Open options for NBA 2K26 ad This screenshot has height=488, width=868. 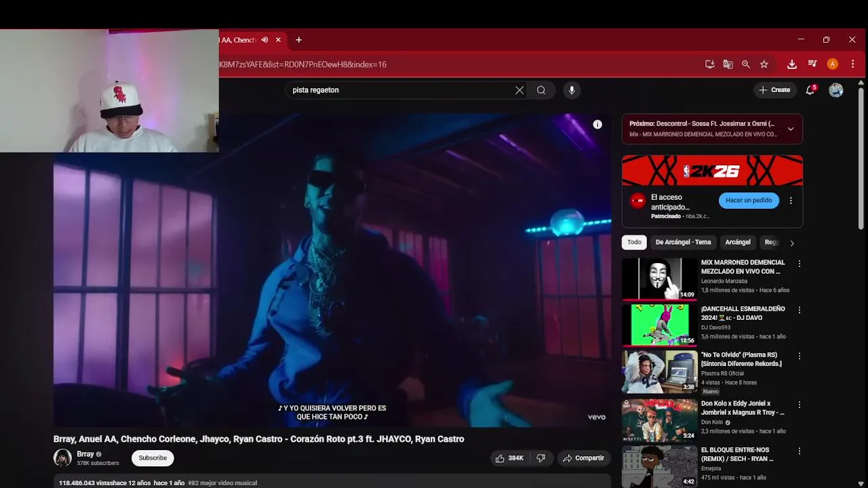click(791, 201)
